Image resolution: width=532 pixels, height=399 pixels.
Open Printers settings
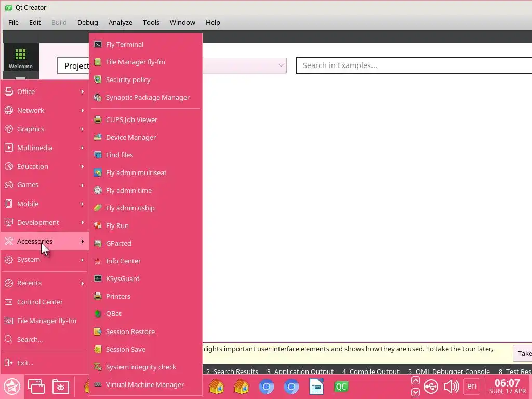click(x=145, y=296)
